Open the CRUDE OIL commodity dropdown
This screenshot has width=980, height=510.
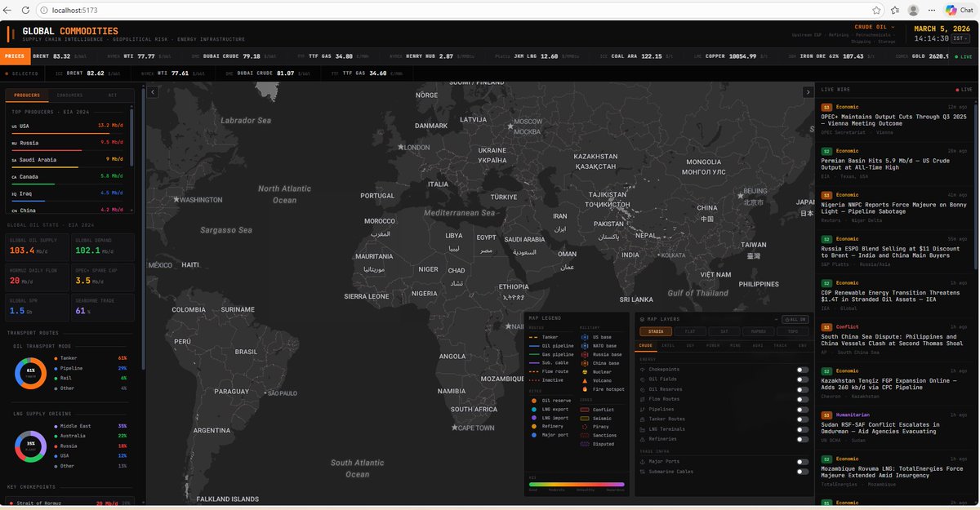coord(874,27)
